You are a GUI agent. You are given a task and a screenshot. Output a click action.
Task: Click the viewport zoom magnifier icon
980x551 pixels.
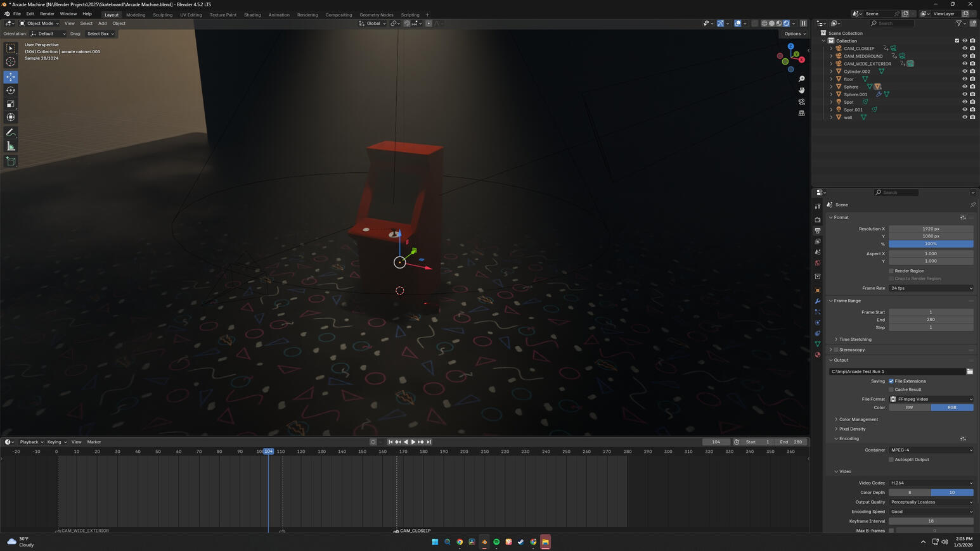801,79
